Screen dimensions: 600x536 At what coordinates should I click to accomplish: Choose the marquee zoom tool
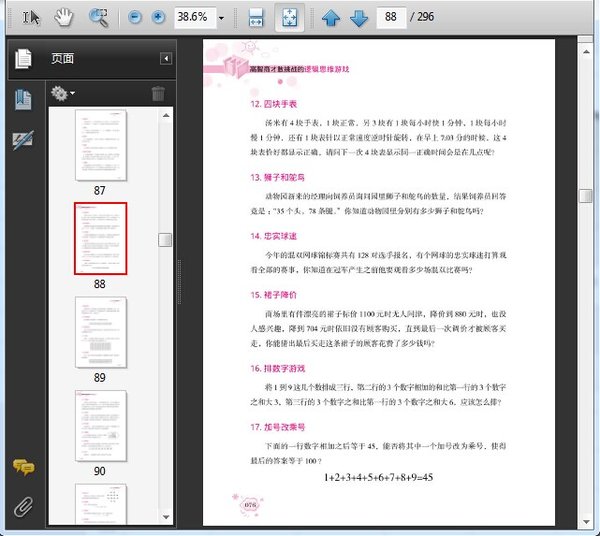[98, 17]
